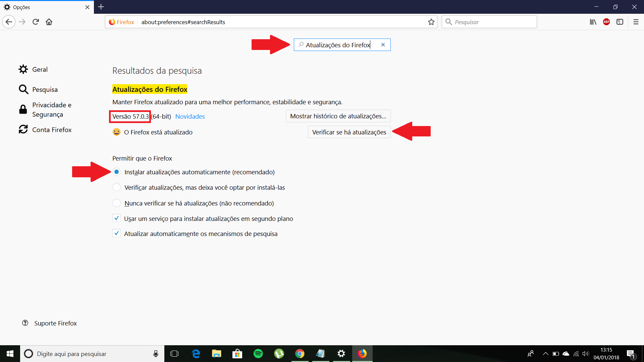
Task: Click the Firefox identity label in address bar
Action: tap(121, 22)
